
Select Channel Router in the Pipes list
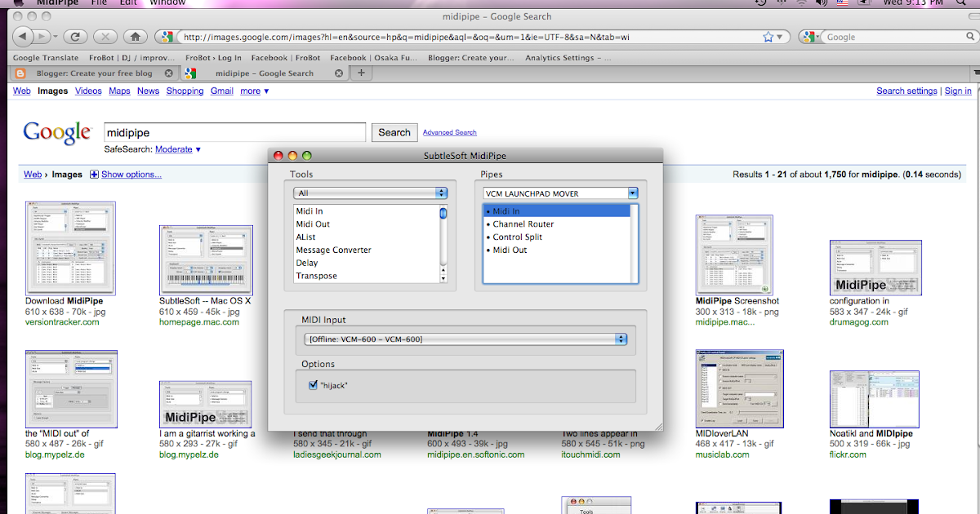tap(556, 224)
